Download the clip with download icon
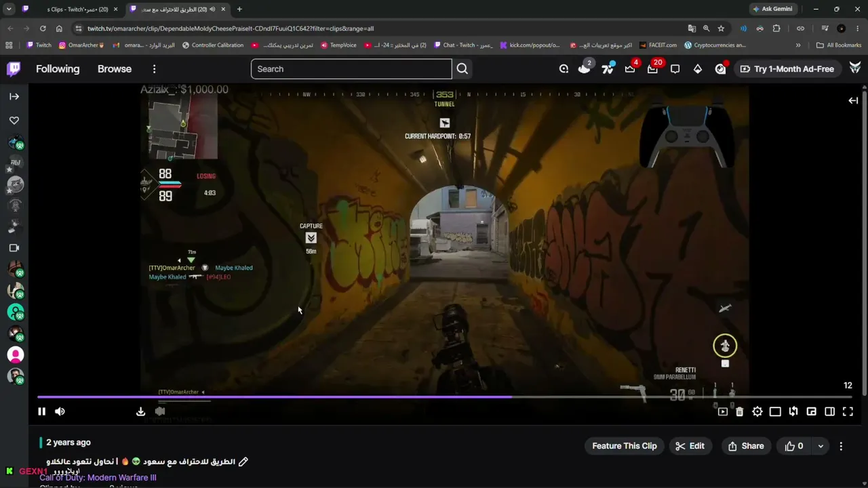Image resolution: width=868 pixels, height=488 pixels. pos(140,411)
